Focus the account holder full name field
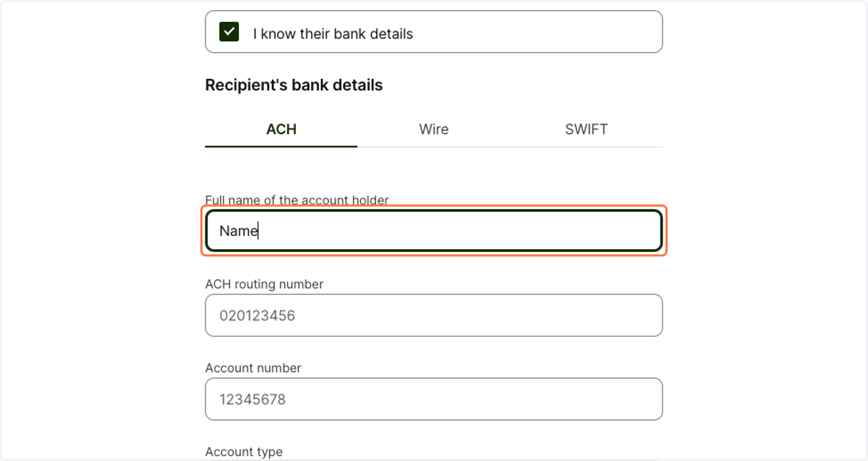The width and height of the screenshot is (868, 461). pos(434,231)
